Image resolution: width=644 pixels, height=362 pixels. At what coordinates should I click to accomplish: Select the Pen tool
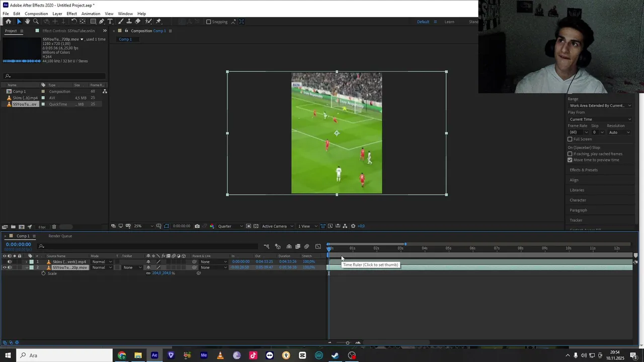coord(102,22)
